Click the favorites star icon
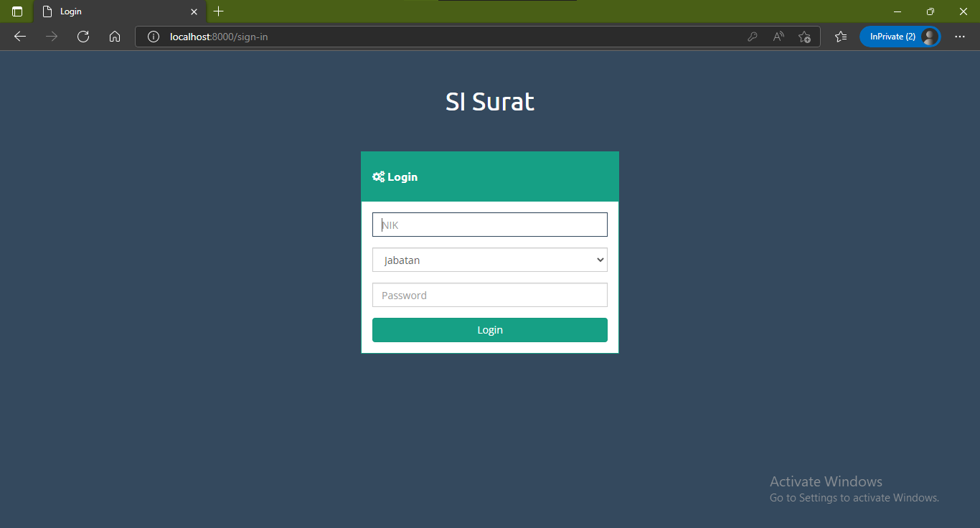This screenshot has width=980, height=528. tap(804, 37)
